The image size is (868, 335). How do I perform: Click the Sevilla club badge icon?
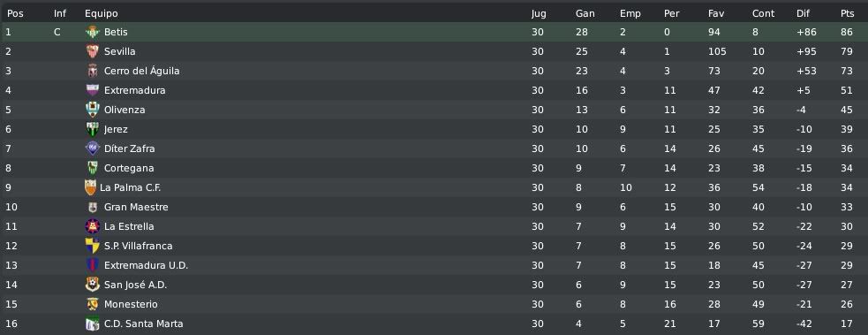point(93,51)
